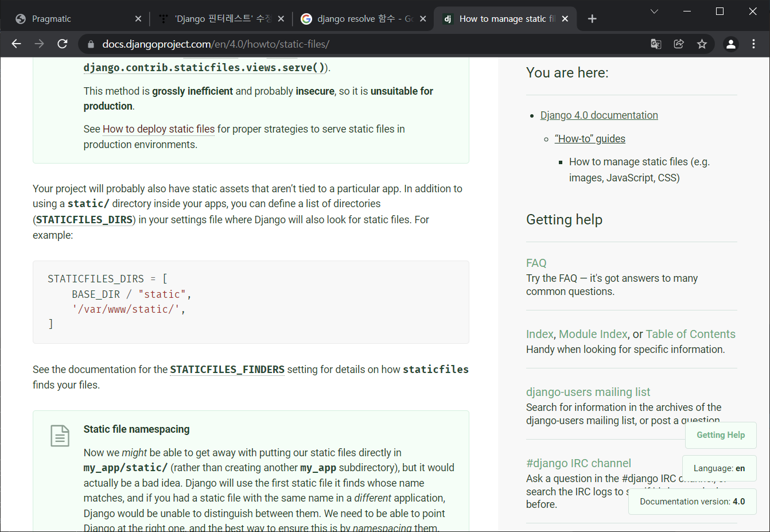The width and height of the screenshot is (770, 532).
Task: Open the STATICFILES_DIRS setting link
Action: [84, 220]
